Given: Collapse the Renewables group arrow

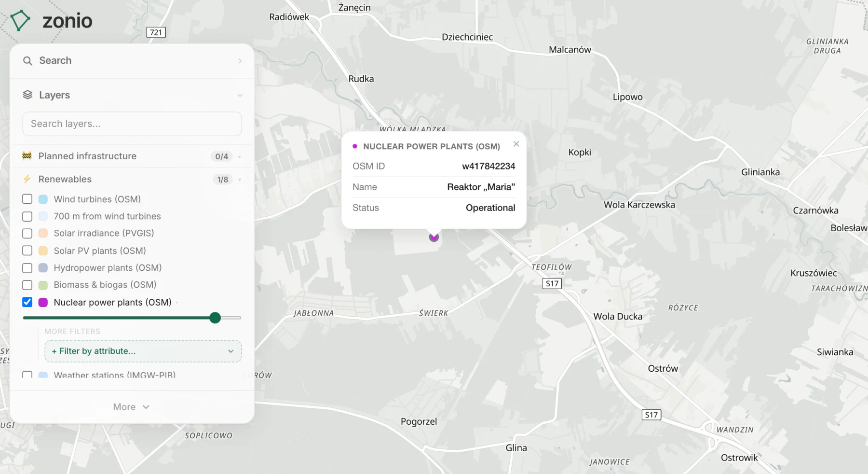Looking at the screenshot, I should [240, 180].
